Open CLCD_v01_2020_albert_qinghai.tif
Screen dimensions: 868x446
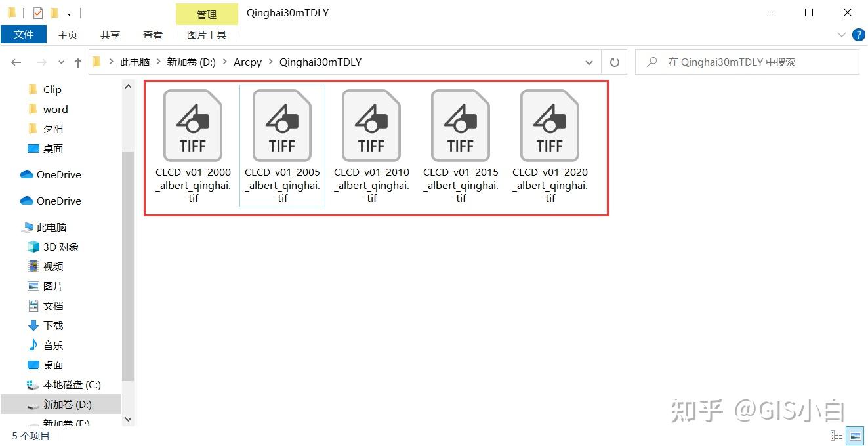pyautogui.click(x=550, y=125)
